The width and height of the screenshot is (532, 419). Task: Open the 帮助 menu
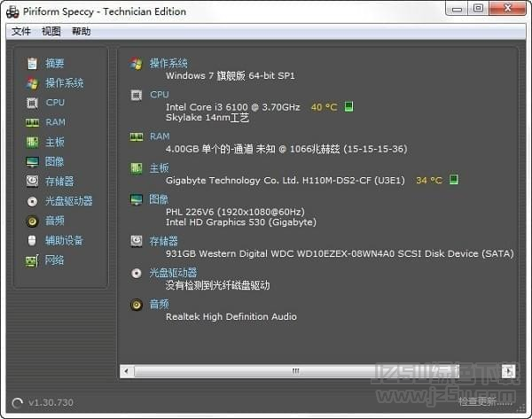pyautogui.click(x=82, y=32)
